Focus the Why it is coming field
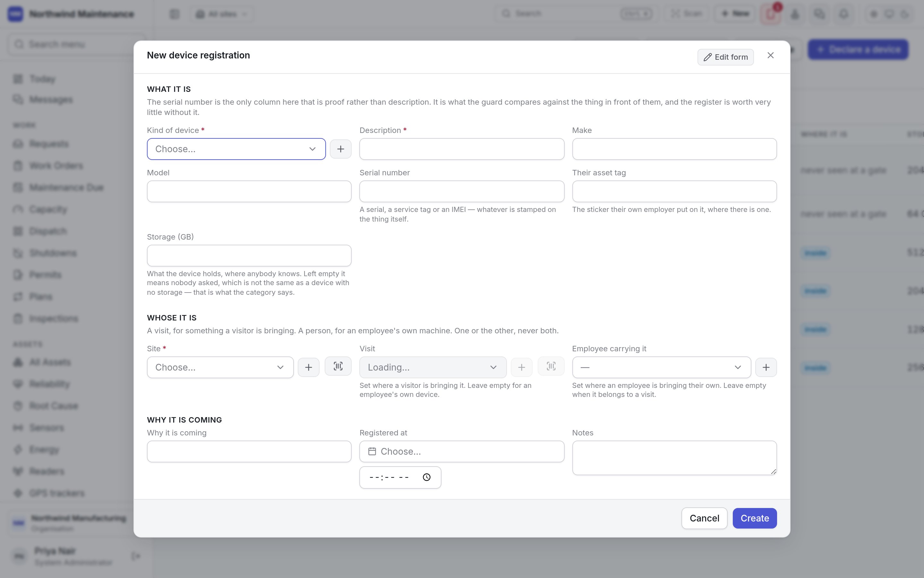 (x=249, y=451)
